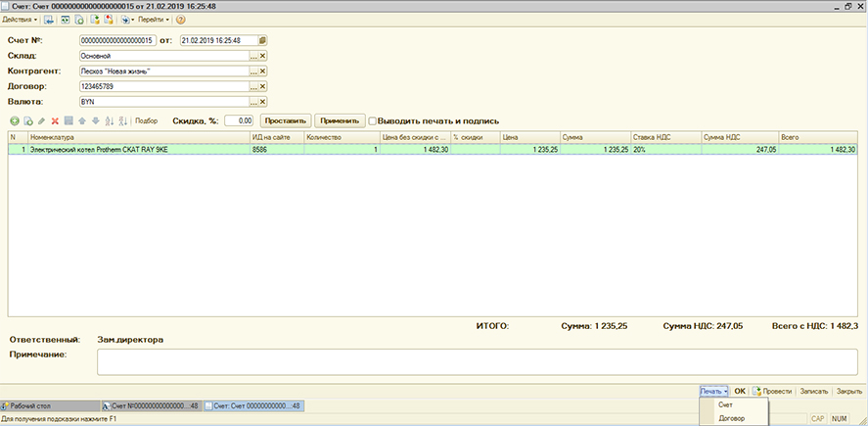The height and width of the screenshot is (426, 868).
Task: Expand the Перейти dropdown menu
Action: [153, 20]
